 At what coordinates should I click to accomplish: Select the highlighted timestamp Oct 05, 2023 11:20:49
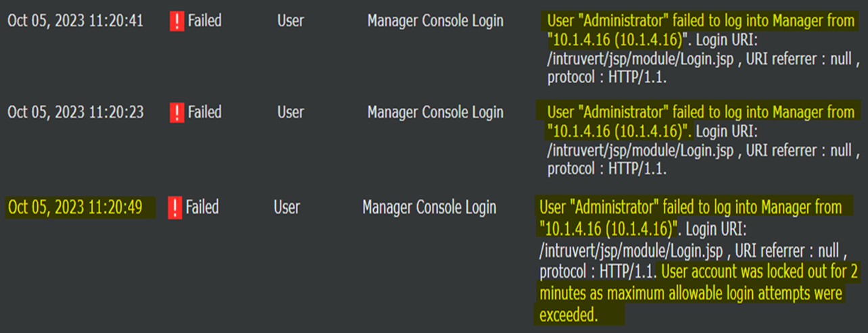point(74,207)
